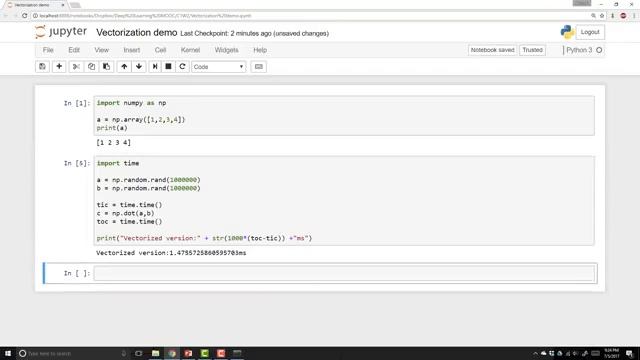The image size is (640, 360).
Task: Bookmark this page with the star icon
Action: [x=602, y=16]
